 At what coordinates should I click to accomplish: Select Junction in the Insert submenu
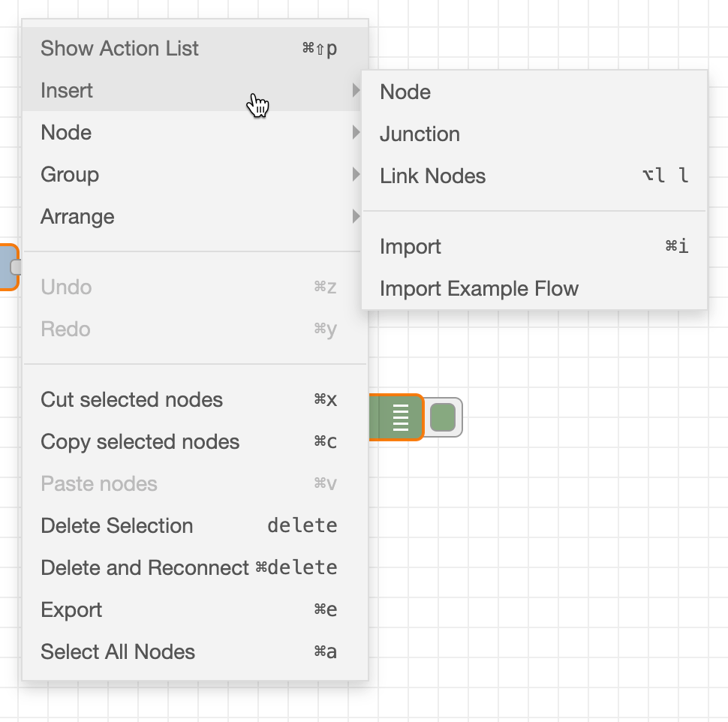coord(534,134)
